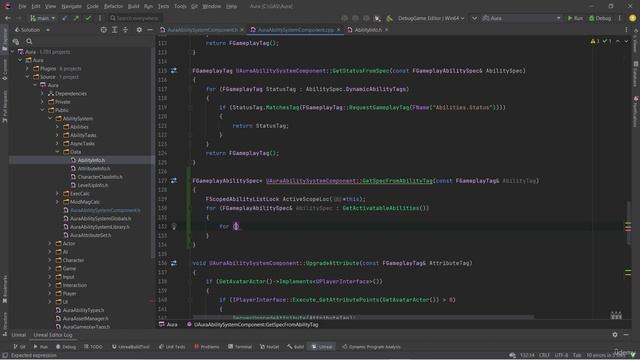Expand the Private folder

[x=42, y=102]
